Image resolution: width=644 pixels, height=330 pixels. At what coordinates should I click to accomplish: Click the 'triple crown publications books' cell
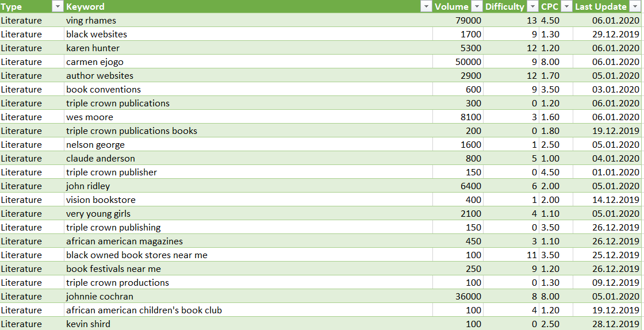pos(248,131)
